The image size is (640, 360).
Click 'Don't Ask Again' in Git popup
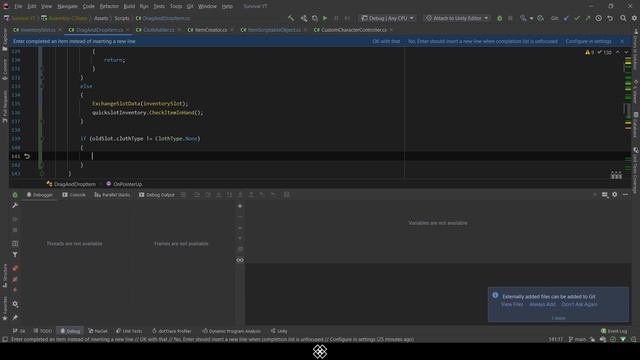(579, 304)
